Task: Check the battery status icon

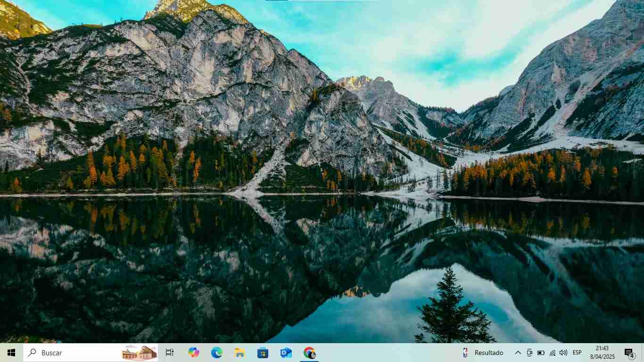Action: click(541, 353)
